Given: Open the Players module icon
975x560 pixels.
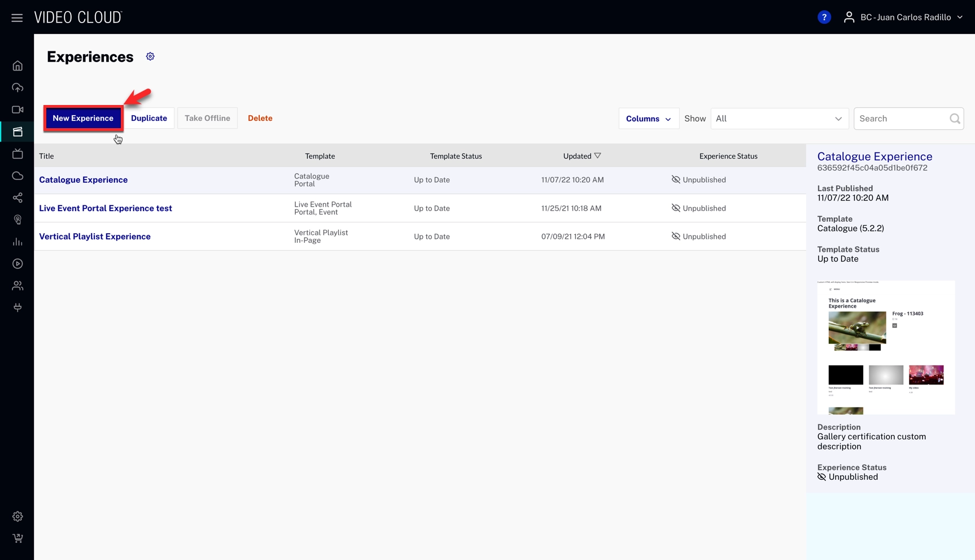Looking at the screenshot, I should (18, 264).
